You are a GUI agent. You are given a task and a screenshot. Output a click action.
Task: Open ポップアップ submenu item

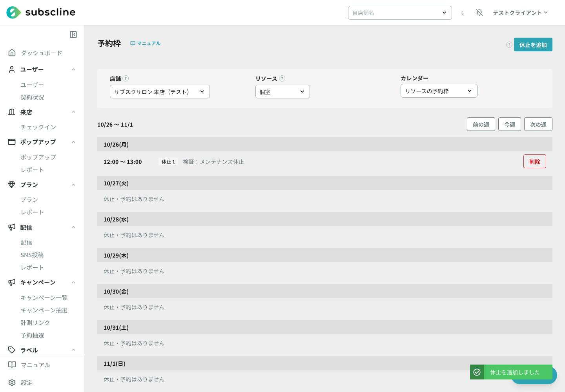coord(38,157)
